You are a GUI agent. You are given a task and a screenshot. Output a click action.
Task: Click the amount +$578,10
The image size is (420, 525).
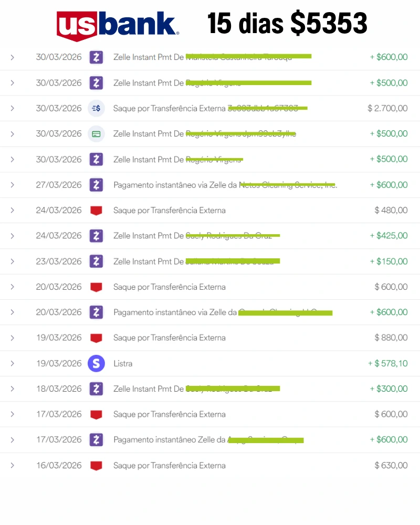click(x=388, y=363)
